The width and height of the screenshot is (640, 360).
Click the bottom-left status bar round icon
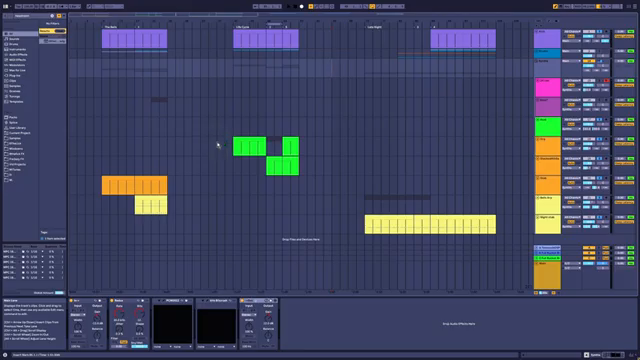click(x=5, y=355)
